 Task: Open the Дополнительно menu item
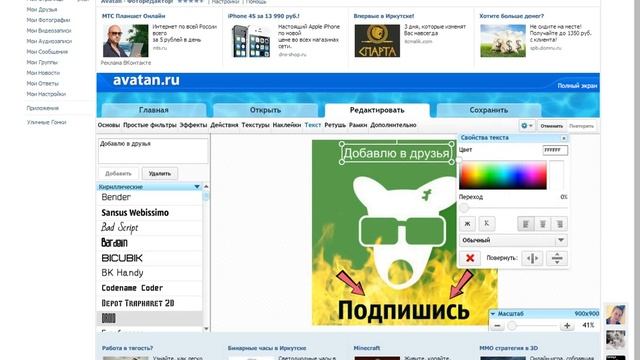click(x=393, y=125)
